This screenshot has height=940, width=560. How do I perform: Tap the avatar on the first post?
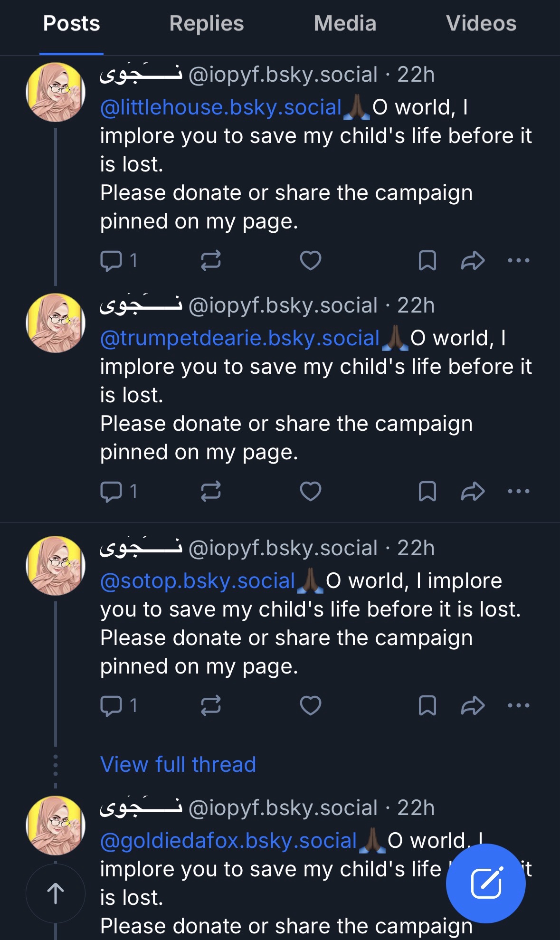click(x=56, y=92)
